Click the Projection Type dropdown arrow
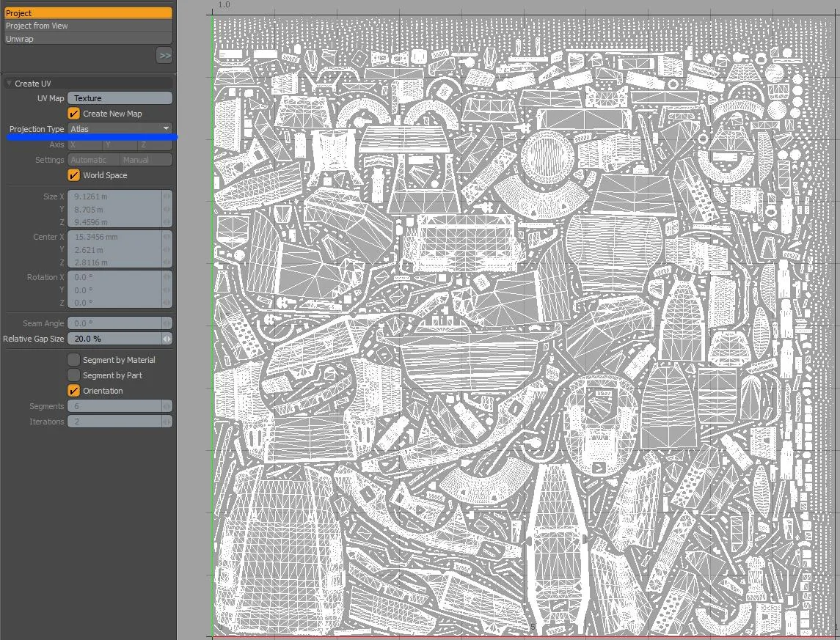 (x=166, y=128)
